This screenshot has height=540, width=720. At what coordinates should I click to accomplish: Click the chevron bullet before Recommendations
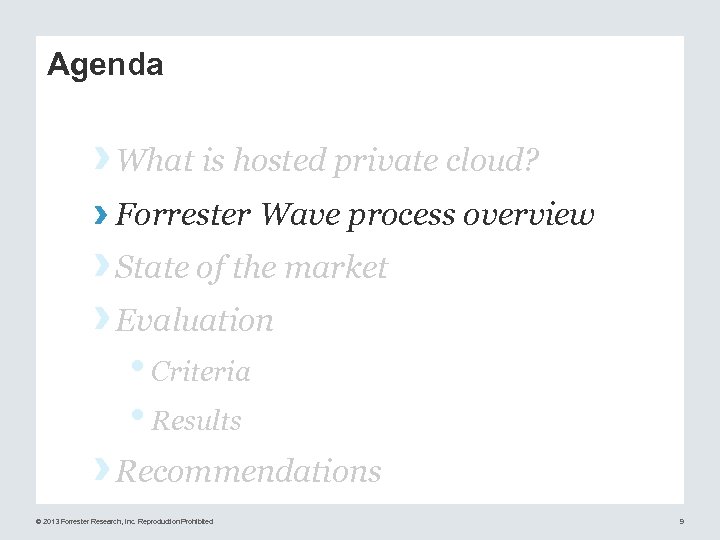pos(101,468)
